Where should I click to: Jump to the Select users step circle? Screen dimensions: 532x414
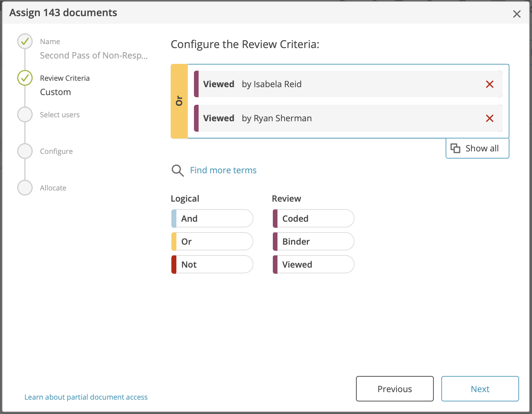click(x=25, y=114)
